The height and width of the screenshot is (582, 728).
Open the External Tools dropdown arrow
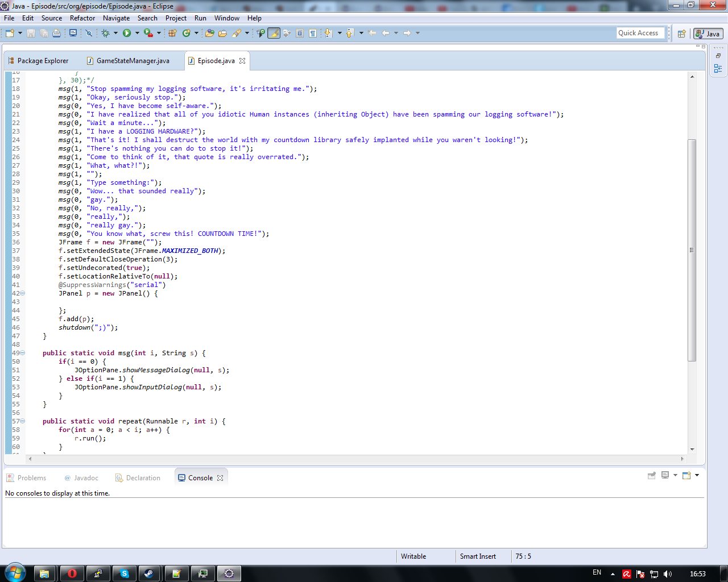point(159,33)
